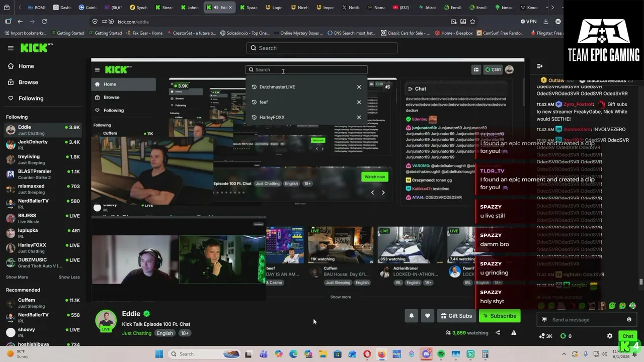644x362 pixels.
Task: Open JackDoherty's channel from Following list
Action: tap(42, 145)
